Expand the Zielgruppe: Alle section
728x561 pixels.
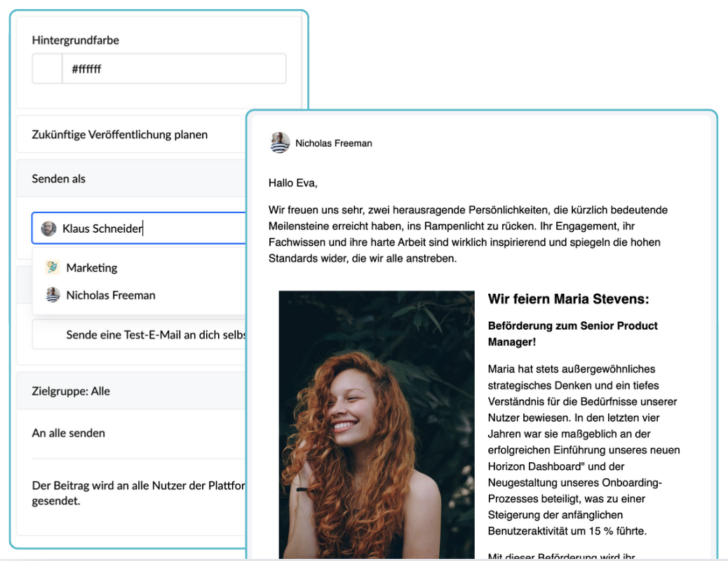131,391
